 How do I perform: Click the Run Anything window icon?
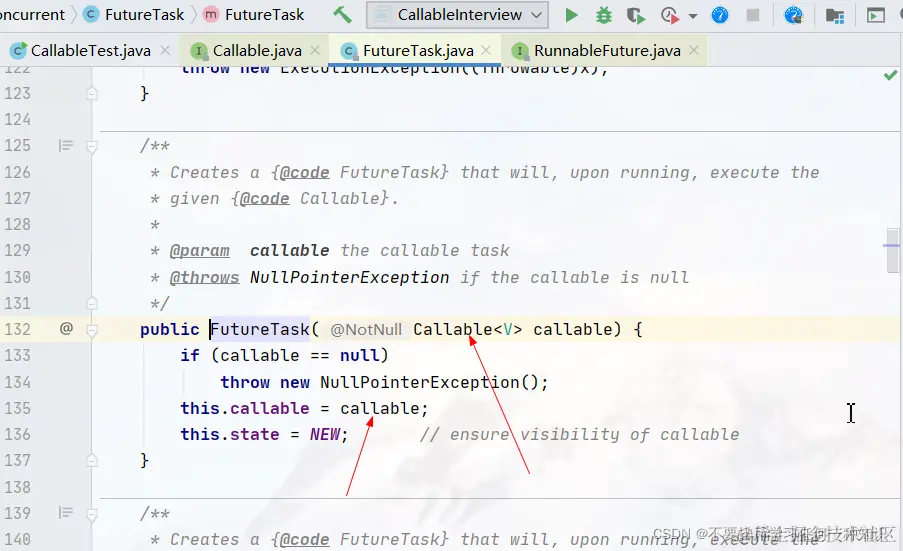(875, 16)
